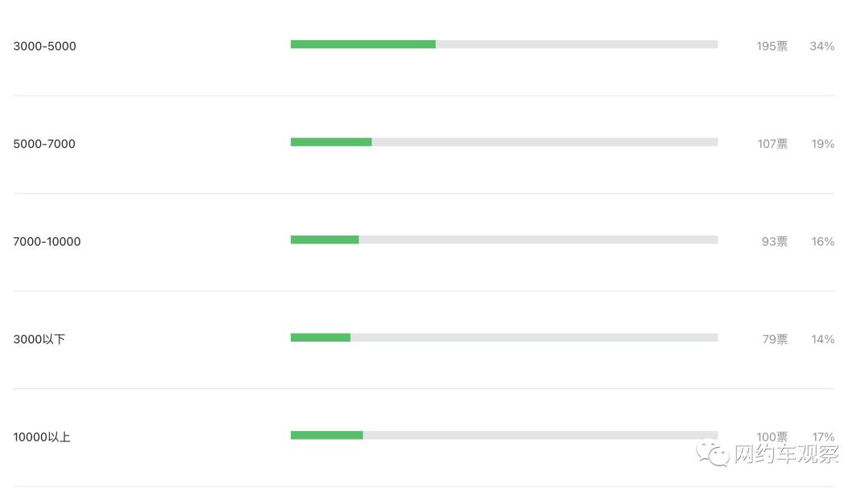This screenshot has width=868, height=492.
Task: Click the WeChat logo watermark icon
Action: [713, 453]
